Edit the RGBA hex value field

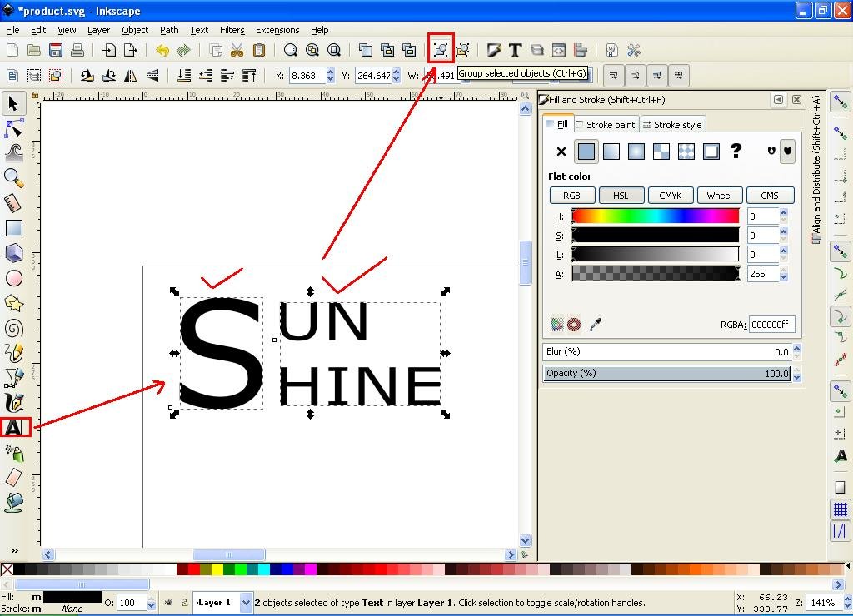[x=771, y=325]
